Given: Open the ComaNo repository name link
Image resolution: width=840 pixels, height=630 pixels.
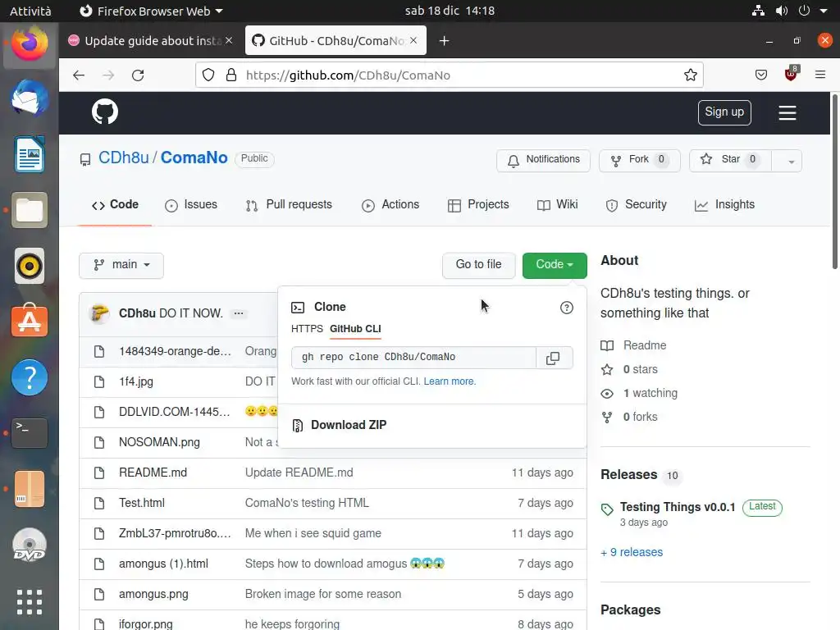Looking at the screenshot, I should 194,157.
